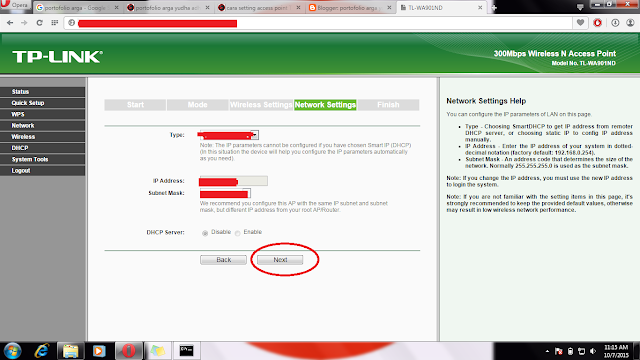Open a new tab with plus button
Screen dimensions: 640x360
(494, 8)
